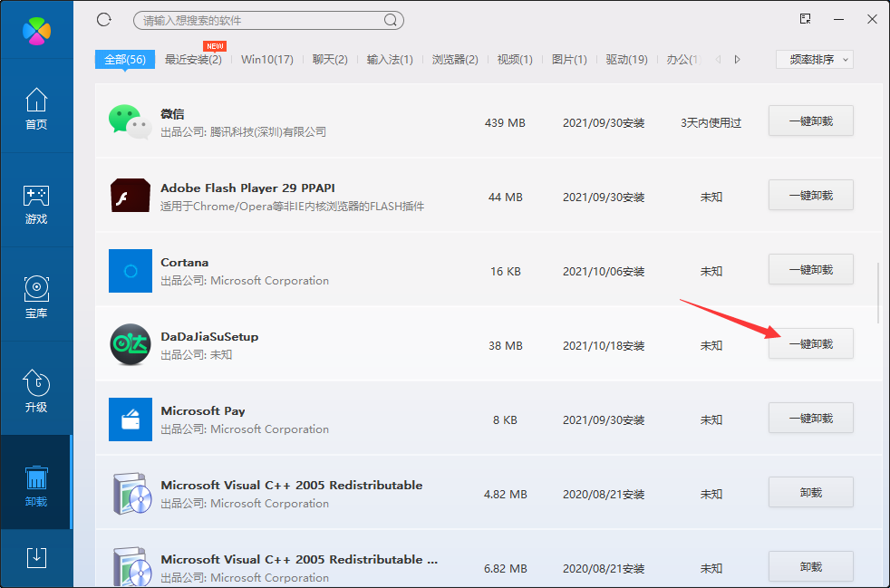Select the 全部(56) tab
Viewport: 890px width, 588px height.
tap(125, 59)
